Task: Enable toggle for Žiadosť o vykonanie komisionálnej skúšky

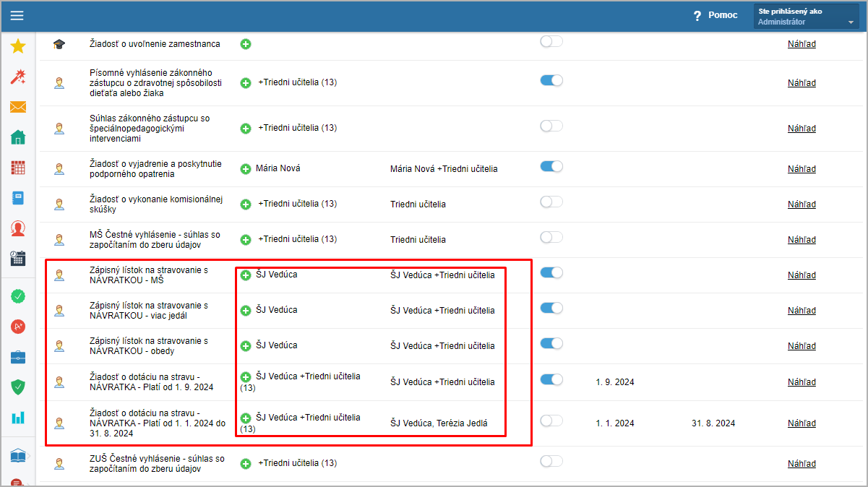Action: tap(551, 202)
